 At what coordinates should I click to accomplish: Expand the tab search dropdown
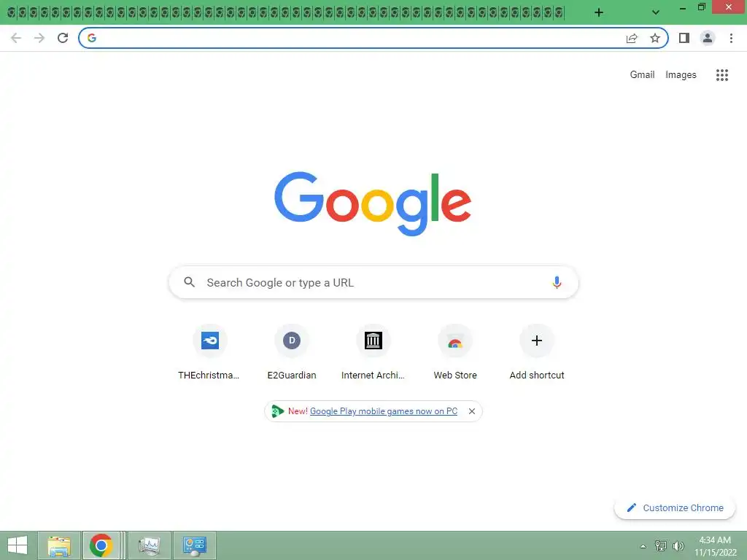coord(656,12)
